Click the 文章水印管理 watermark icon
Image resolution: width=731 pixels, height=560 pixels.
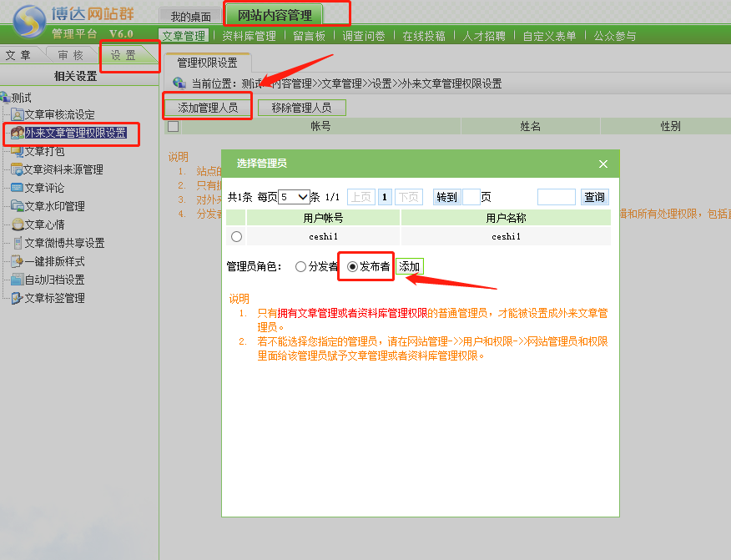pos(18,207)
